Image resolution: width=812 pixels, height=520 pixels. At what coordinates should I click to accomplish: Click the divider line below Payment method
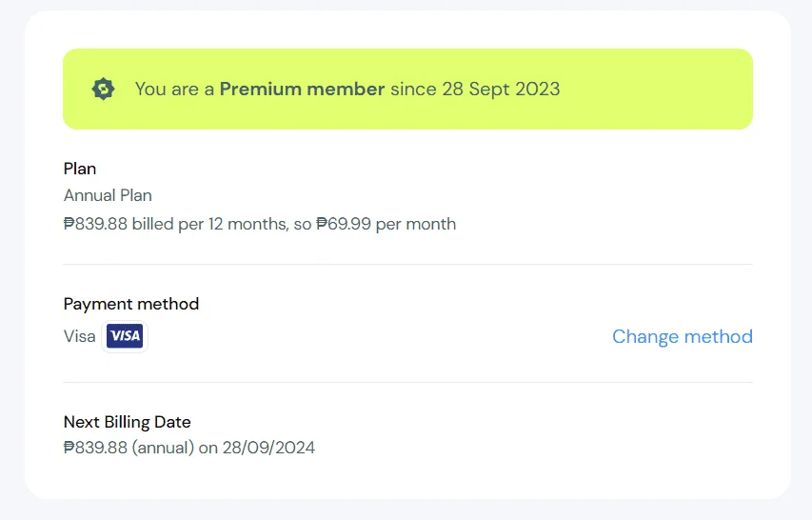pos(407,382)
